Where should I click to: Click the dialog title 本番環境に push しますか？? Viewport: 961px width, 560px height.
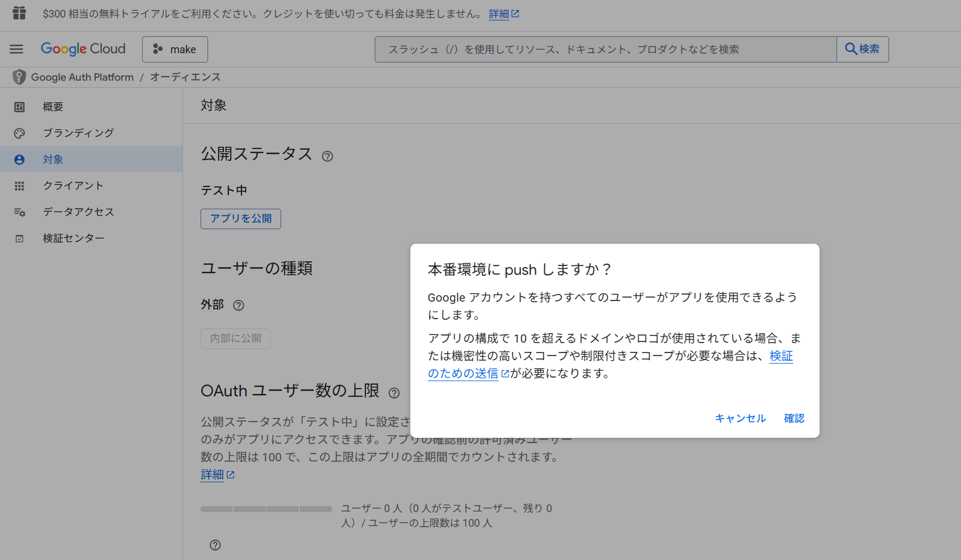[x=520, y=269]
